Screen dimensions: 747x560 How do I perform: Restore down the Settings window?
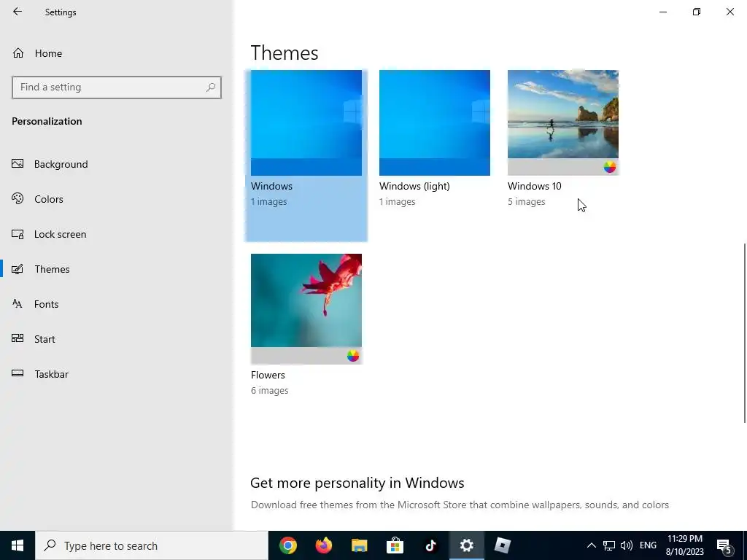697,12
